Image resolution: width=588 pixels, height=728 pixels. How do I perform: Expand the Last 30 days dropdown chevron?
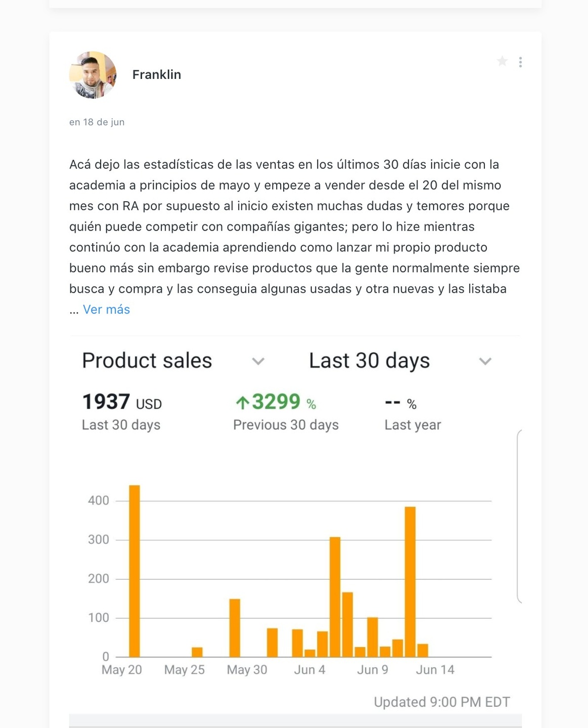485,361
